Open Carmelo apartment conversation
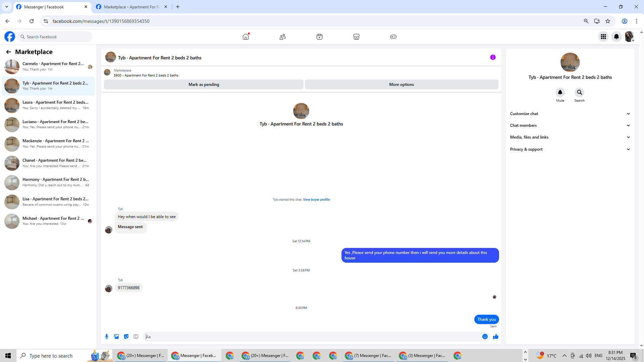 [48, 66]
